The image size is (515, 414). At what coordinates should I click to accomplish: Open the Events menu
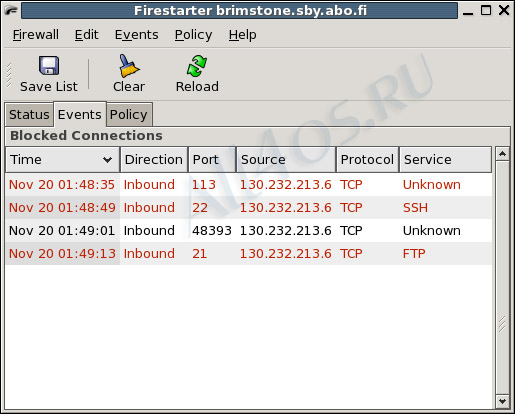coord(136,35)
